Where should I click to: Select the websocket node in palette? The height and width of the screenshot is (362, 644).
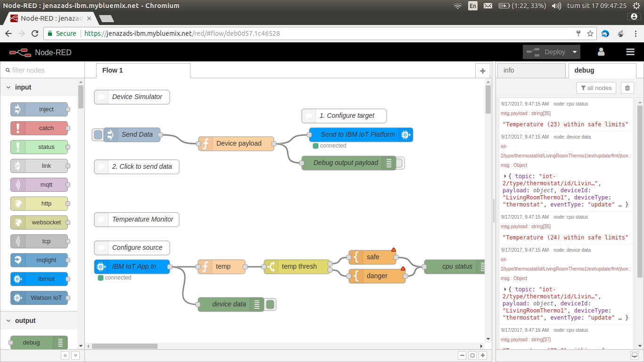pos(39,222)
